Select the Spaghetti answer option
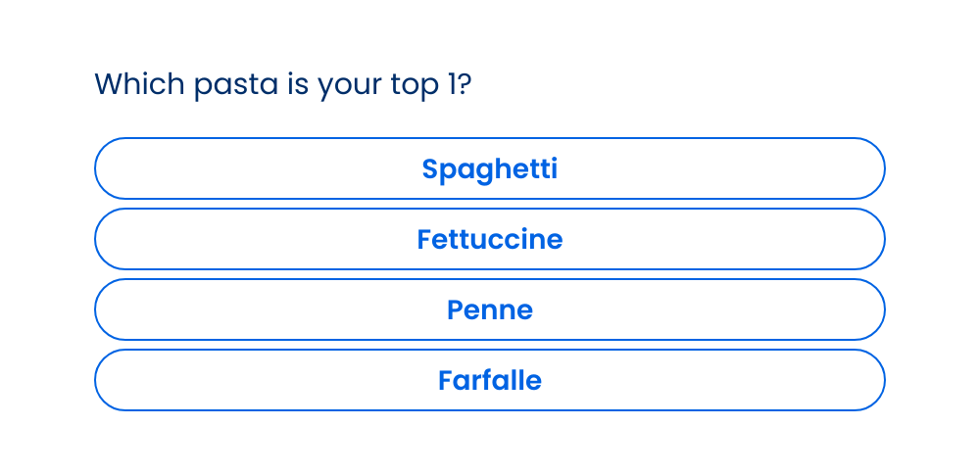Screen dimensions: 980x474 (x=490, y=168)
